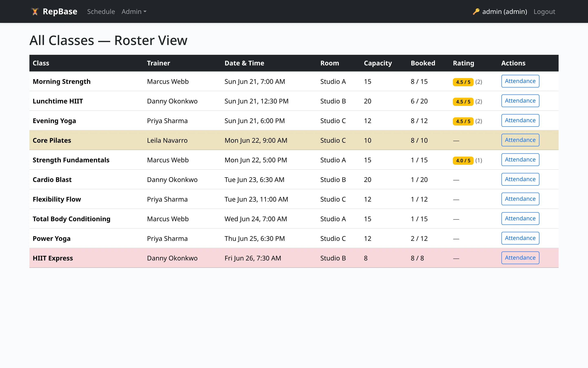588x368 pixels.
Task: Open Attendance for Strength Fundamentals
Action: click(x=520, y=160)
